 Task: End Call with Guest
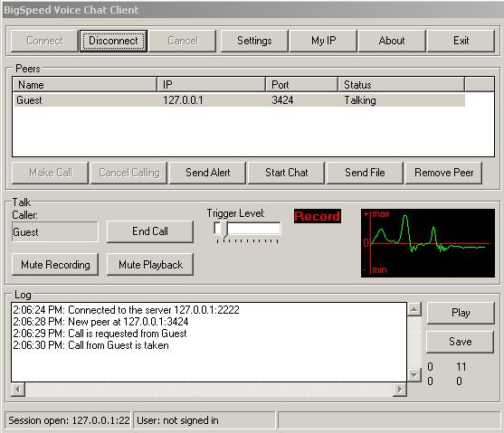click(x=150, y=231)
